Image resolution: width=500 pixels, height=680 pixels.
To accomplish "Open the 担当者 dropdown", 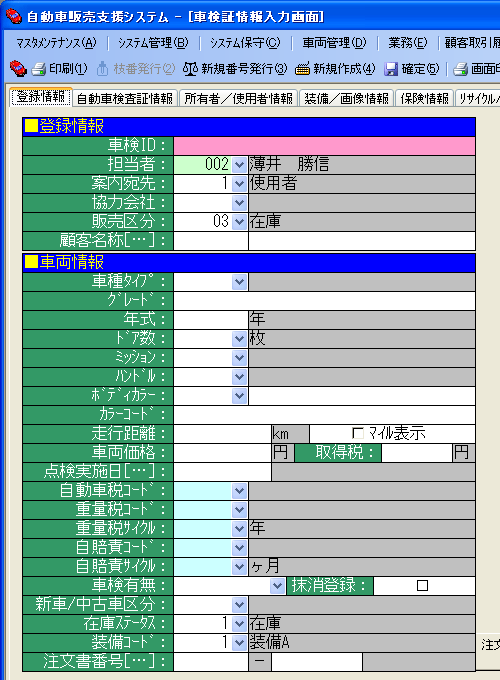I will coord(239,165).
